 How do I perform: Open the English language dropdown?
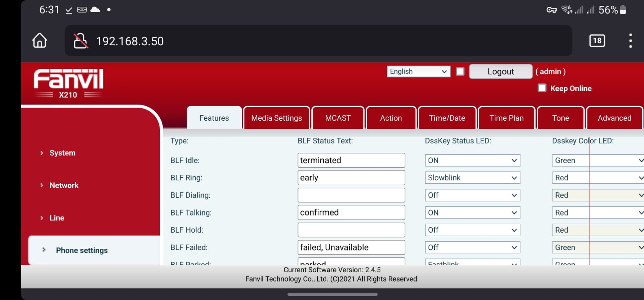(x=418, y=71)
